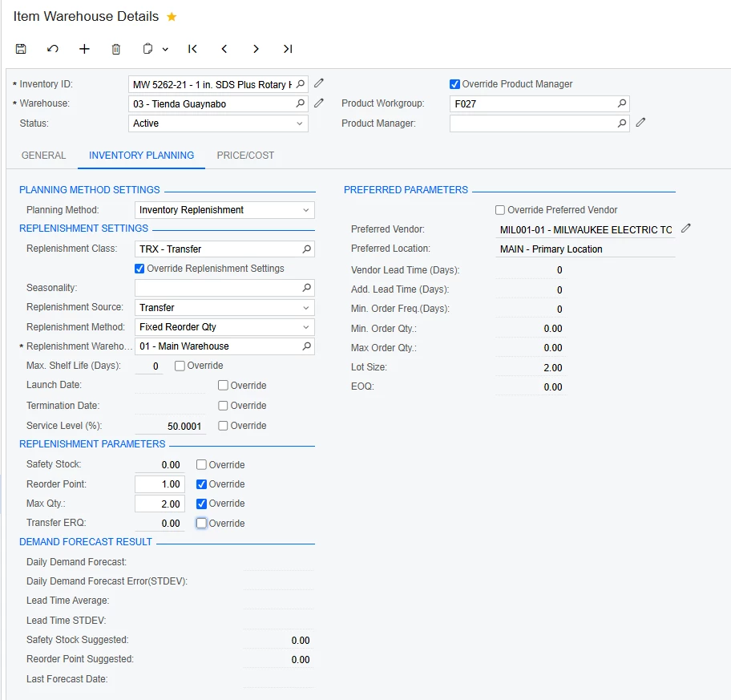Screen dimensions: 731x700
Task: Uncheck Max Qty Override box
Action: (201, 504)
